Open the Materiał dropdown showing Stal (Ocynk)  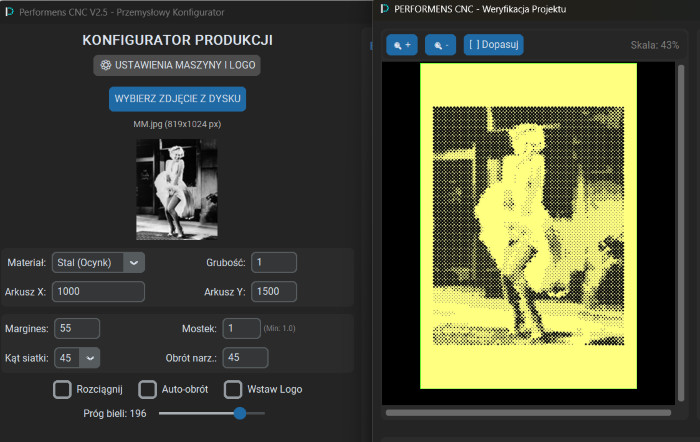98,263
